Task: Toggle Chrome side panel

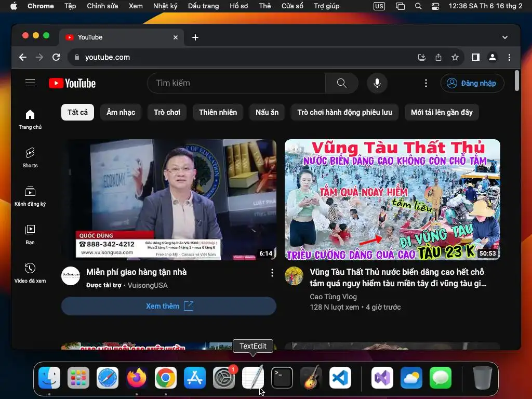Action: coord(476,57)
